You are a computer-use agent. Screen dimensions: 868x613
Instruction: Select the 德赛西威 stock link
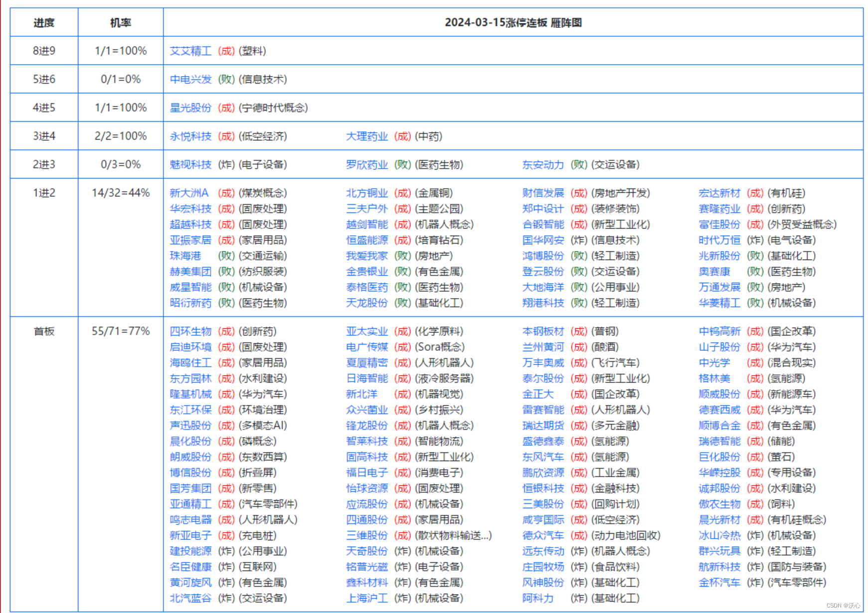pyautogui.click(x=719, y=410)
